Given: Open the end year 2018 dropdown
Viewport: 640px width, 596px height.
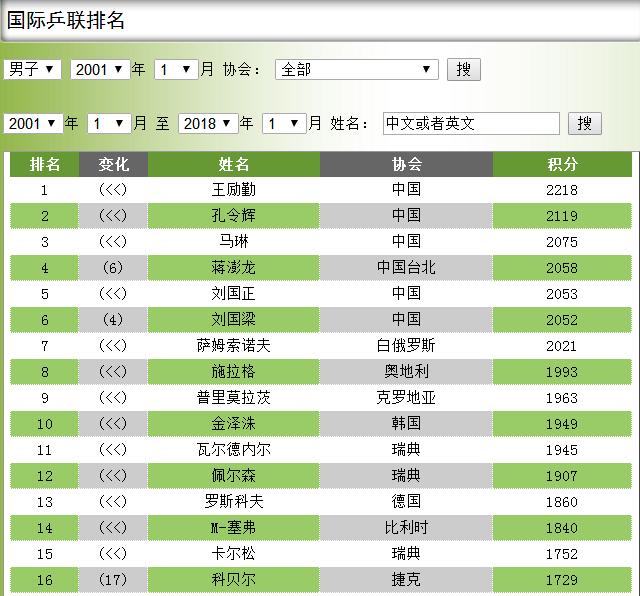Looking at the screenshot, I should click(x=208, y=123).
